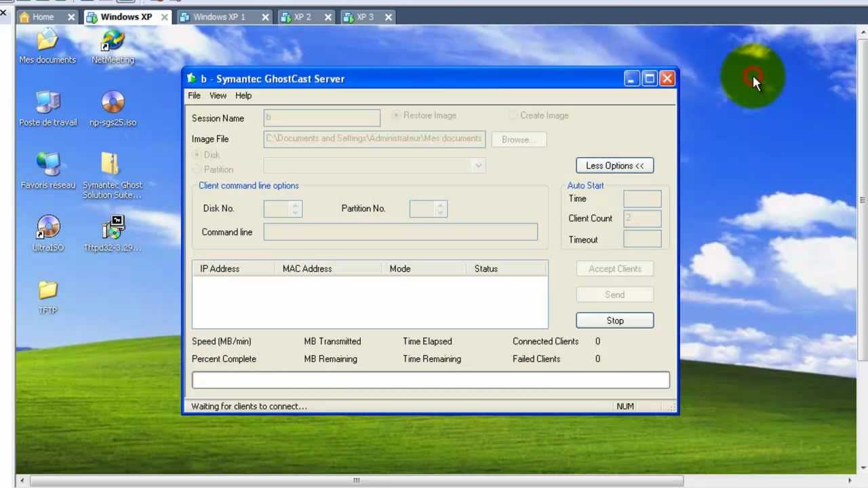Viewport: 868px width, 488px height.
Task: Click the Image File path field
Action: (374, 139)
